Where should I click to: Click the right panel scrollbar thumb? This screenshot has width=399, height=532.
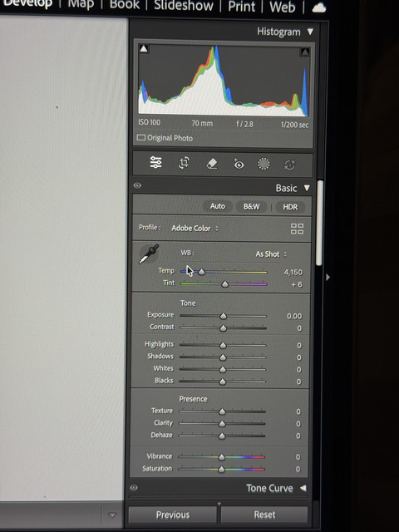319,223
